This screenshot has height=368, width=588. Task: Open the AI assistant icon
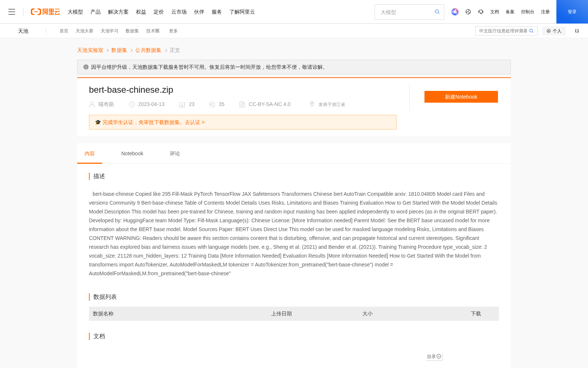coord(455,12)
